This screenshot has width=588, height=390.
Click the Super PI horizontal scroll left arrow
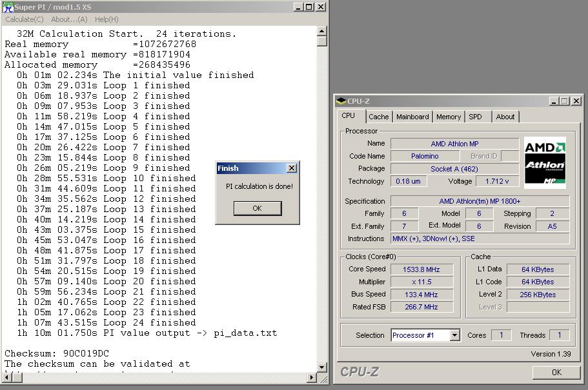coord(6,377)
